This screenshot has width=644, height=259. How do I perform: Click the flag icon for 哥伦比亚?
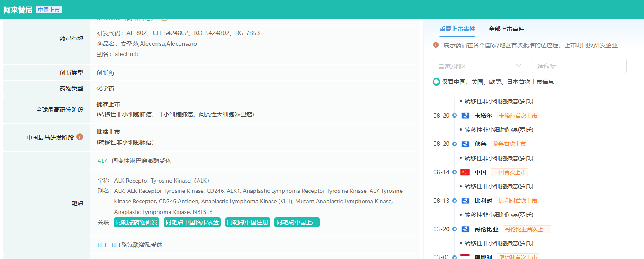[465, 229]
